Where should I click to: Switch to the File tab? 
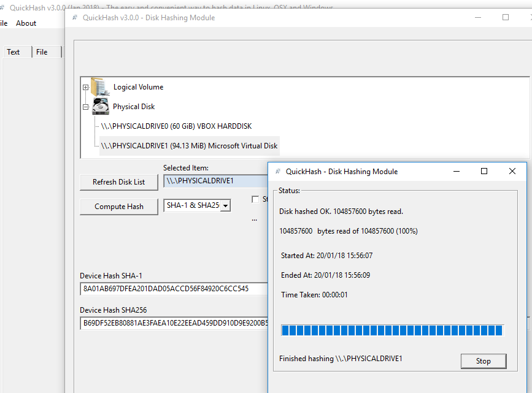coord(42,52)
